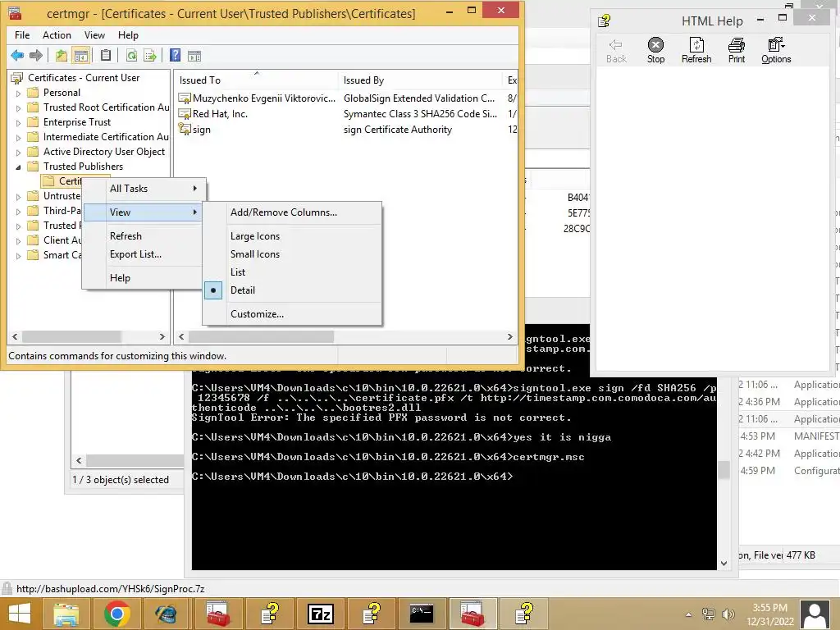The image size is (840, 630).
Task: Click the Export List toolbar icon
Action: [x=151, y=55]
